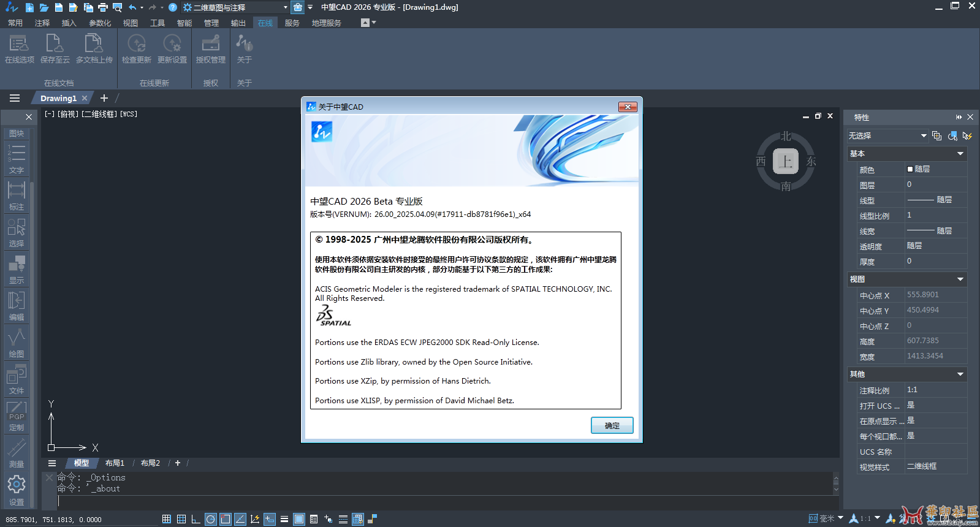The image size is (980, 527).
Task: Open a file with the folder icon
Action: point(44,7)
